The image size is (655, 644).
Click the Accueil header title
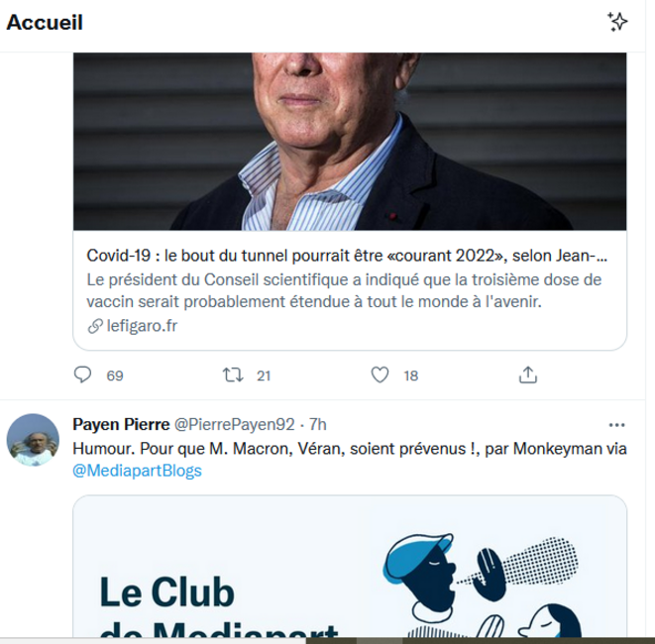45,22
